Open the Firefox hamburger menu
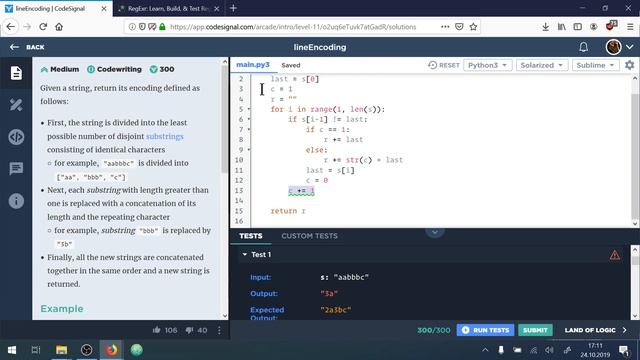This screenshot has height=360, width=640. (x=630, y=27)
